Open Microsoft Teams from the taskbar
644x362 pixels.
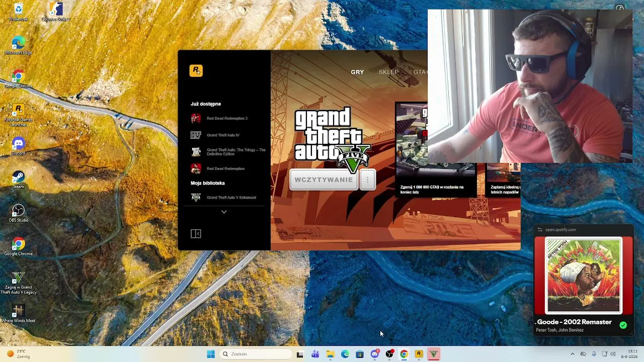coord(315,354)
